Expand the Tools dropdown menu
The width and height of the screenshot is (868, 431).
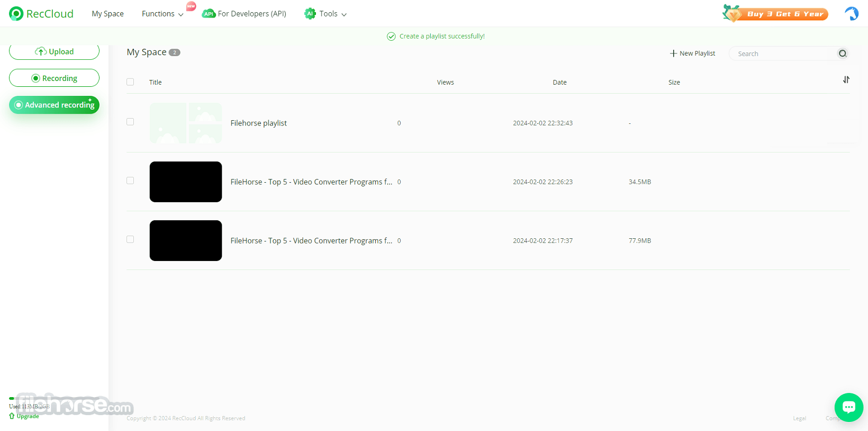click(333, 14)
